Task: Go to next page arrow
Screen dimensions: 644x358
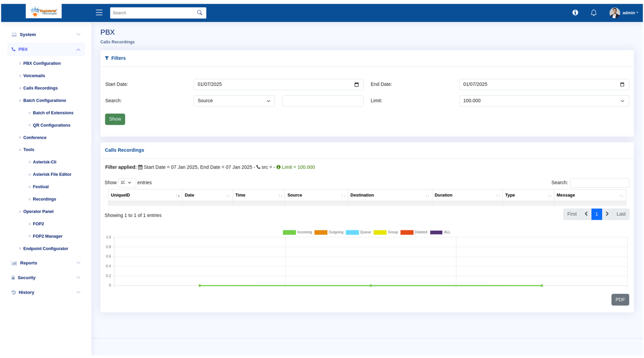Action: click(607, 214)
